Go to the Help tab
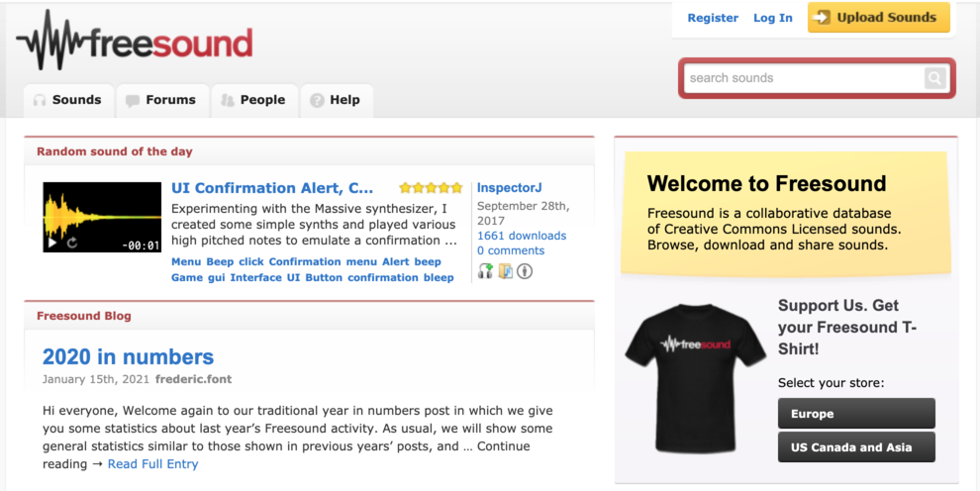This screenshot has width=980, height=491. [x=336, y=100]
